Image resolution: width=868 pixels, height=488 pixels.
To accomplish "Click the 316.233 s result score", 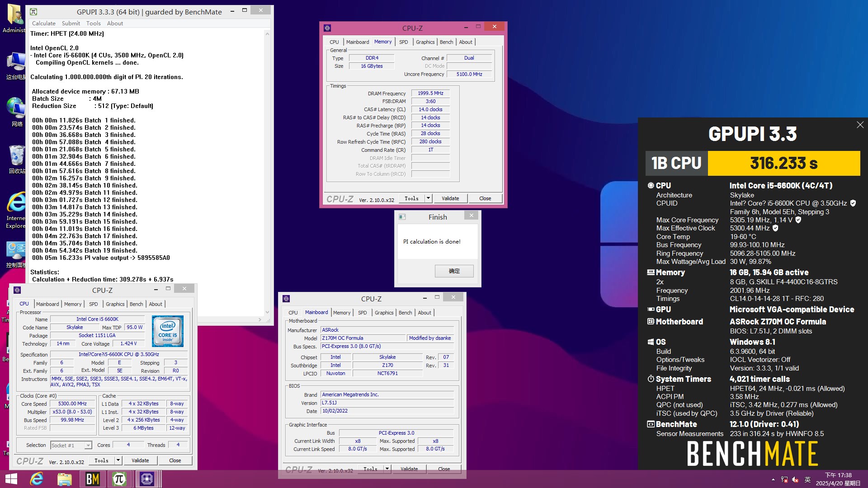I will (784, 163).
